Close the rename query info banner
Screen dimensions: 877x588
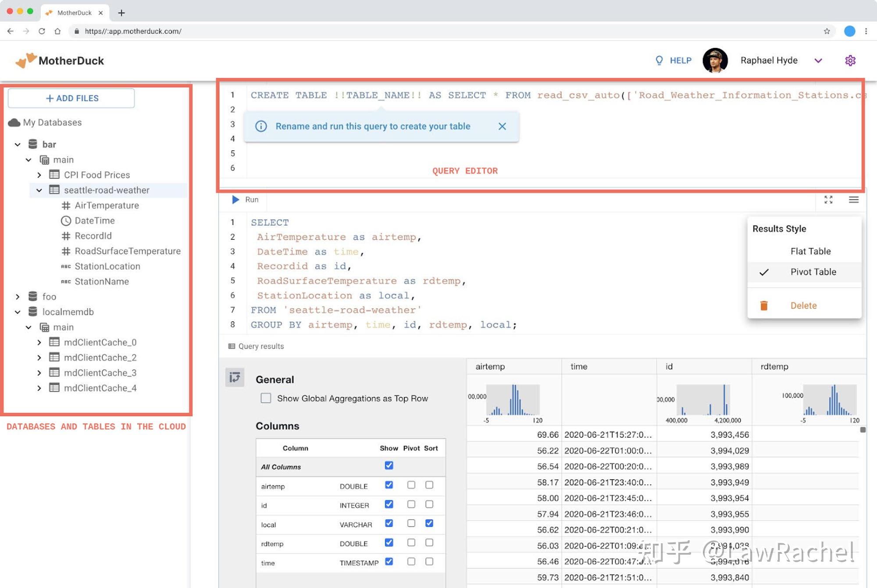pos(502,126)
